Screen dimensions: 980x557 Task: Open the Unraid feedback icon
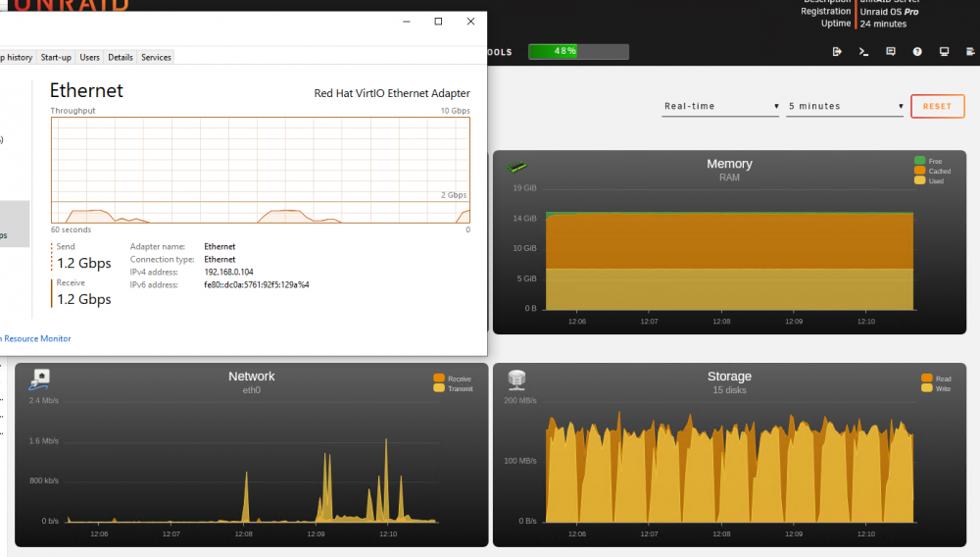coord(891,51)
